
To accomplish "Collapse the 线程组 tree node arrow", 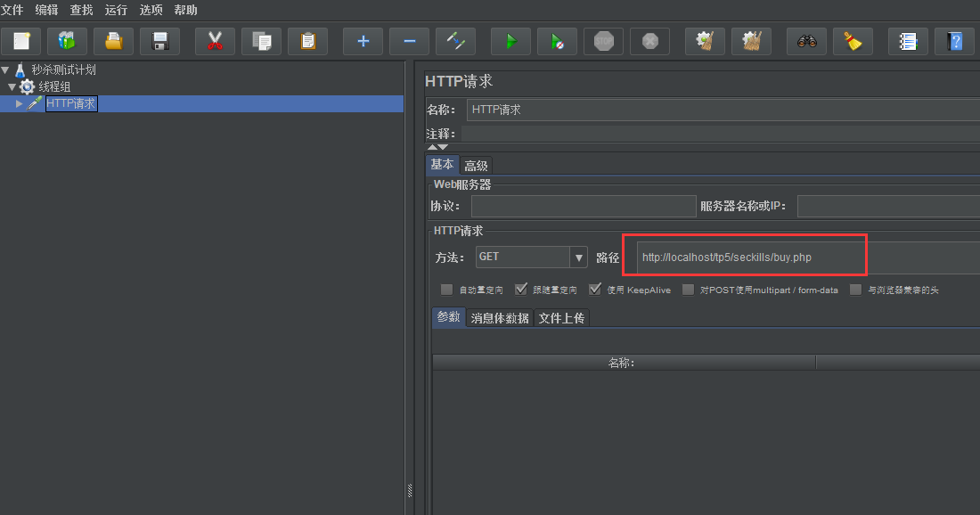I will [x=12, y=87].
